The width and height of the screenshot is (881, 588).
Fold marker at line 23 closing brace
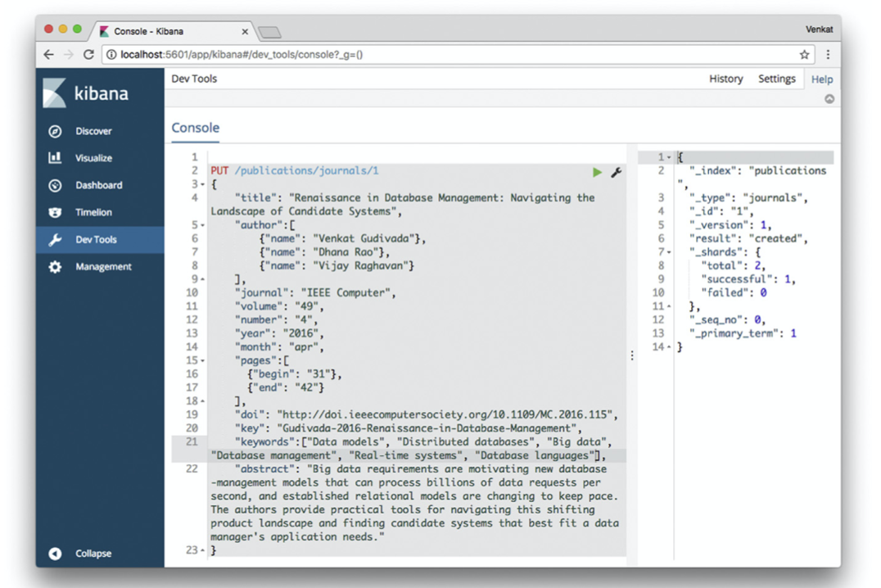203,550
